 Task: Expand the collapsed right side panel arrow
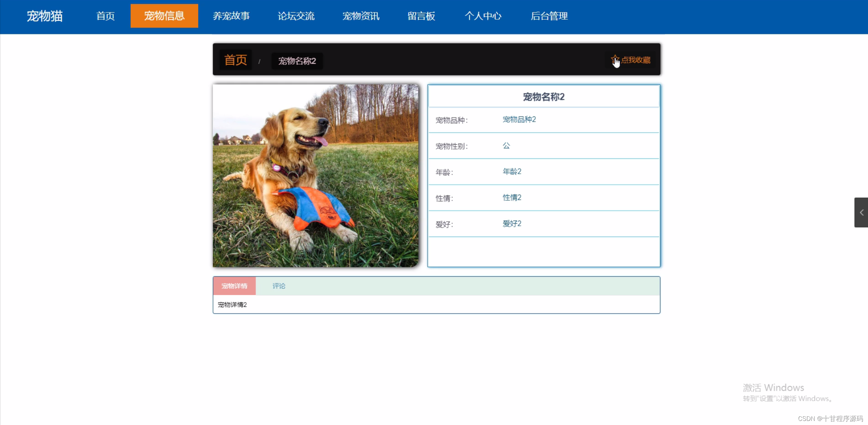[861, 212]
